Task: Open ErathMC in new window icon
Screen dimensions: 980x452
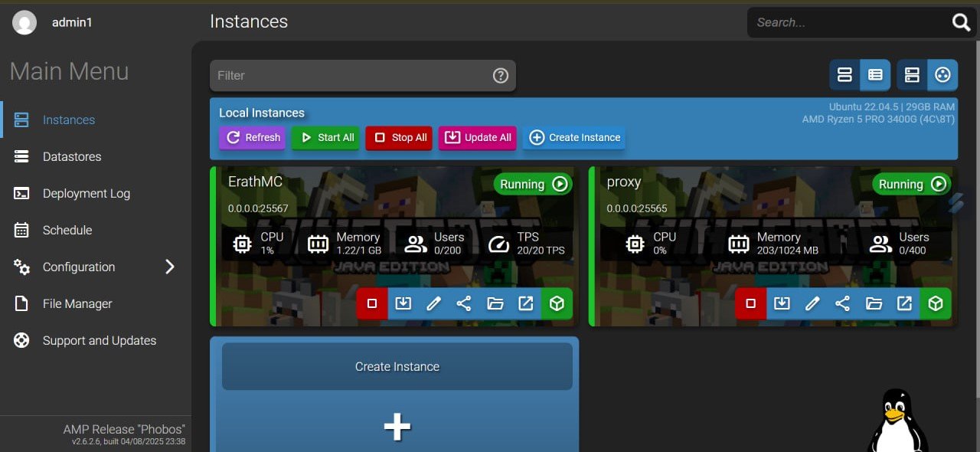Action: pyautogui.click(x=526, y=303)
